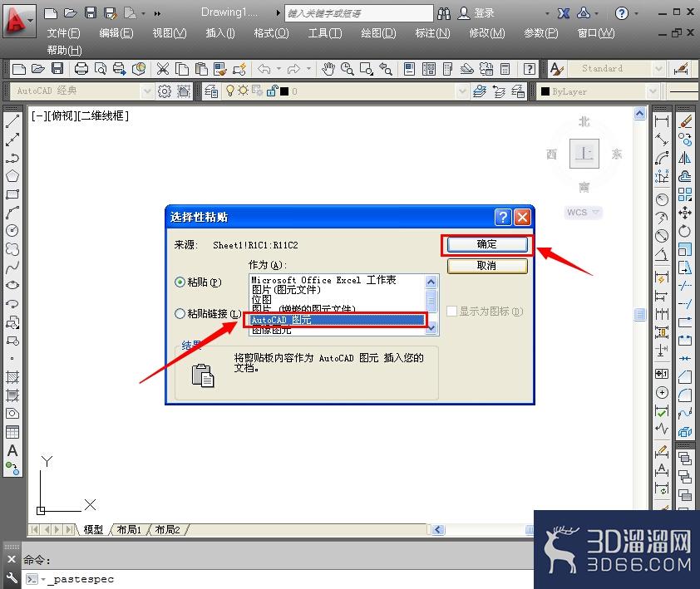The image size is (700, 589).
Task: Open the AutoCAD application menu button
Action: coord(19,21)
